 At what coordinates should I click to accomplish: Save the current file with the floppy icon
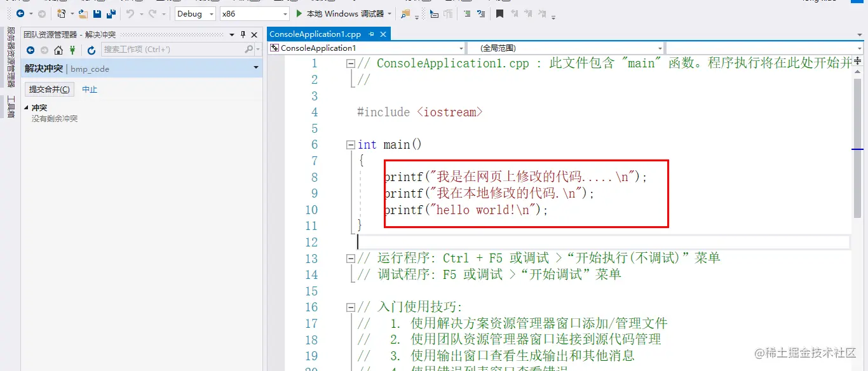tap(97, 13)
